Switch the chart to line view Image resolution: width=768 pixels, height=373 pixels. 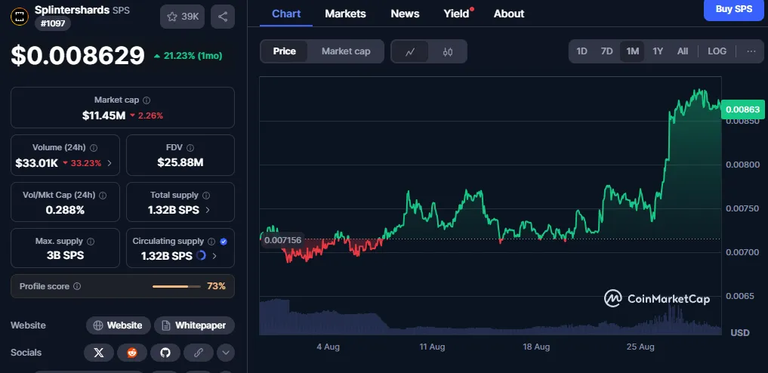pyautogui.click(x=410, y=51)
